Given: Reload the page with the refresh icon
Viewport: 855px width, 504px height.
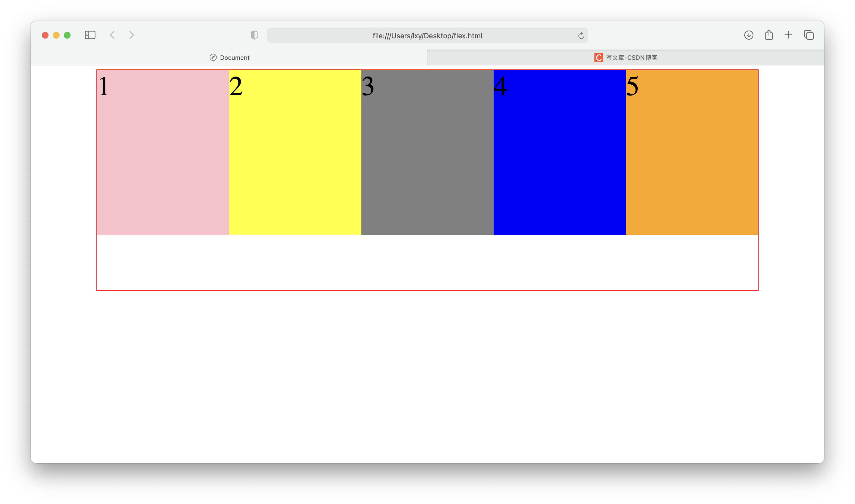Looking at the screenshot, I should (581, 36).
